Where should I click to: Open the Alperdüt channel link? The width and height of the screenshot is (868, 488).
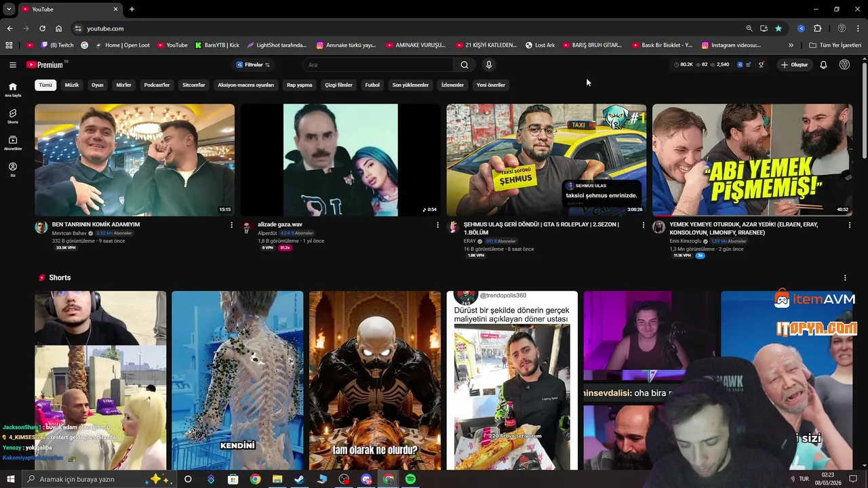pyautogui.click(x=267, y=233)
